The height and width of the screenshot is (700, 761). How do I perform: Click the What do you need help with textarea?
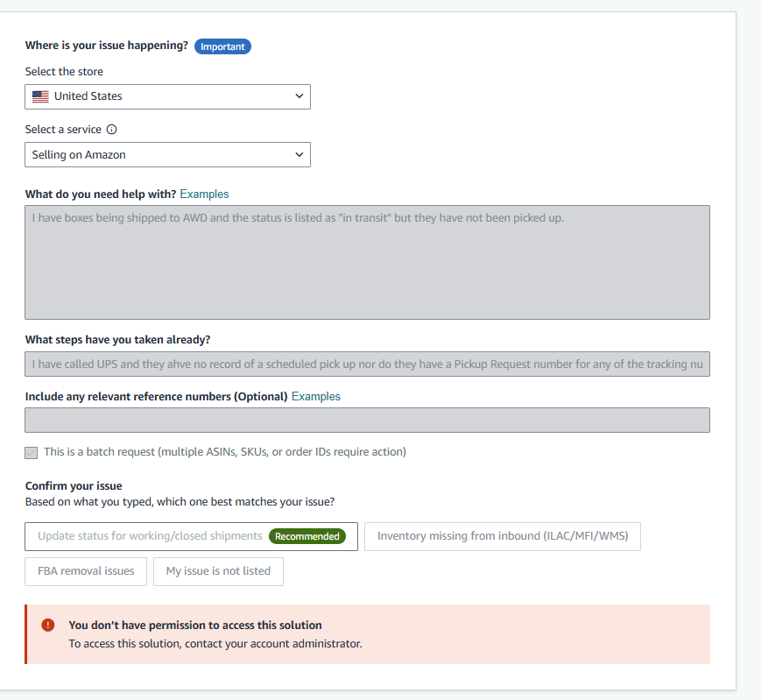pyautogui.click(x=368, y=262)
